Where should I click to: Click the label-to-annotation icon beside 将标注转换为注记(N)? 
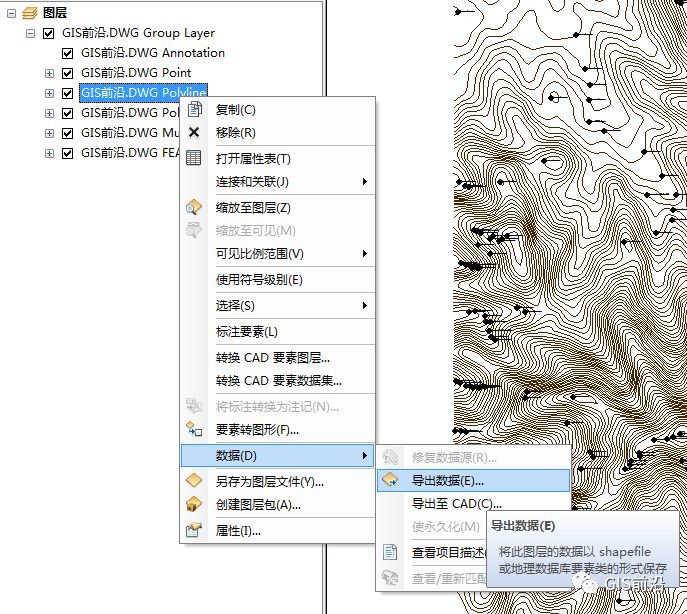click(194, 406)
